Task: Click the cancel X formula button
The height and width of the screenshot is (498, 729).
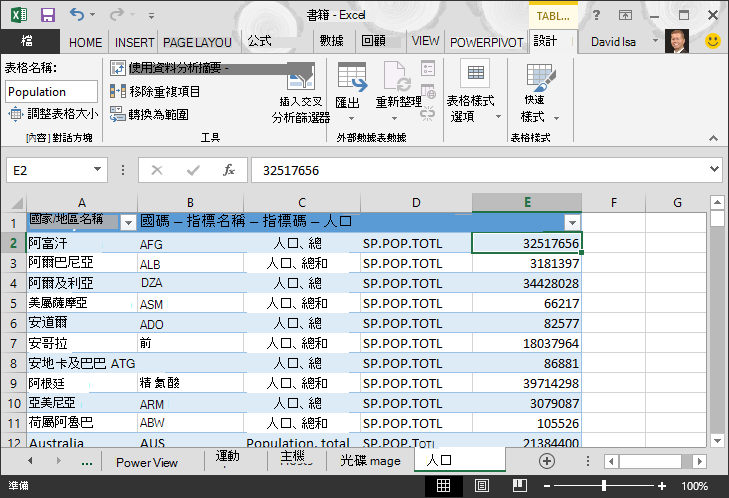Action: (157, 170)
